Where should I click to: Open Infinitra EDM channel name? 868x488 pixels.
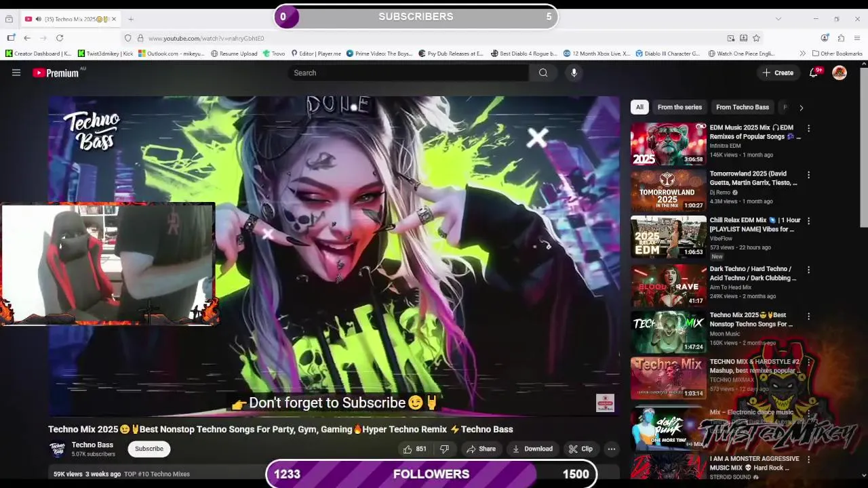coord(725,146)
